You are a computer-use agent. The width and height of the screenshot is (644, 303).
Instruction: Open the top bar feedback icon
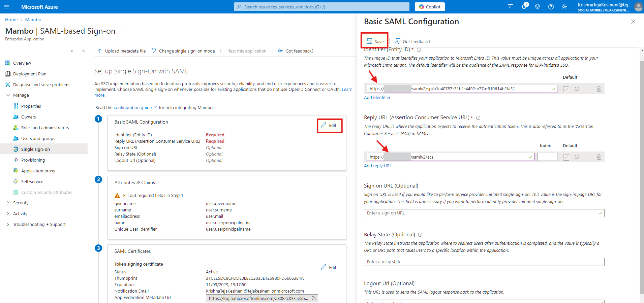click(564, 7)
